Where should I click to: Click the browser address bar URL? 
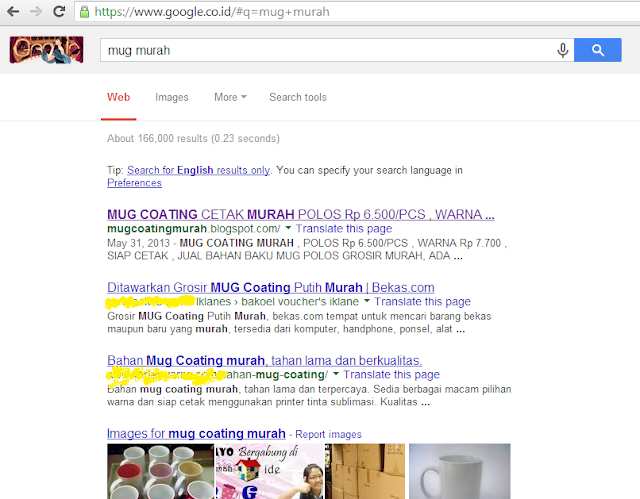point(212,12)
